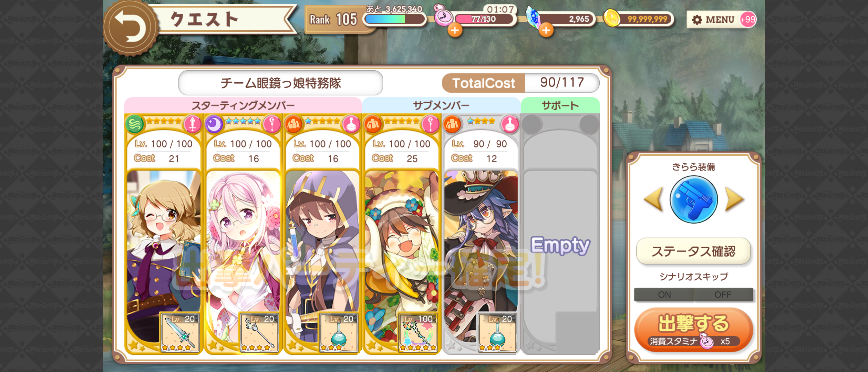
Task: Select the サポート header tab
Action: [560, 105]
